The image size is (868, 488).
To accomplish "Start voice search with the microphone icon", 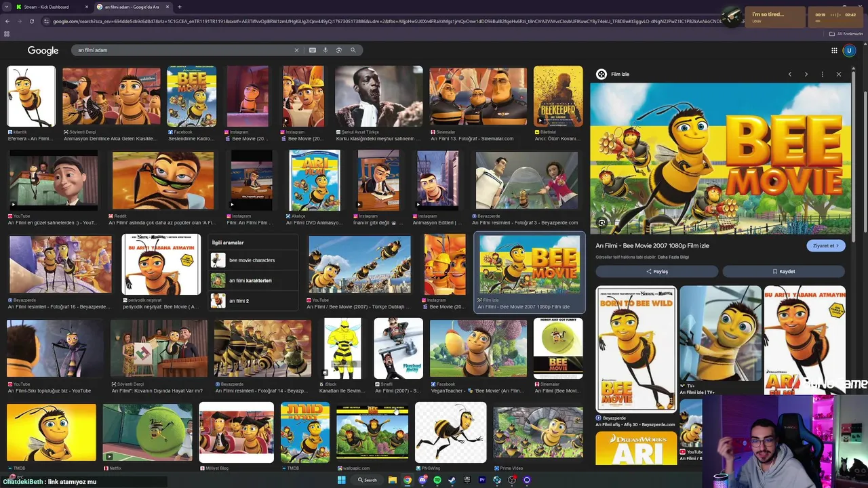I will pyautogui.click(x=325, y=50).
